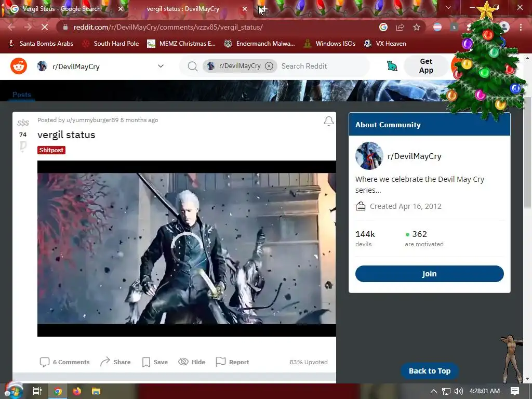Click the search magnifier icon
This screenshot has width=532, height=399.
click(192, 66)
